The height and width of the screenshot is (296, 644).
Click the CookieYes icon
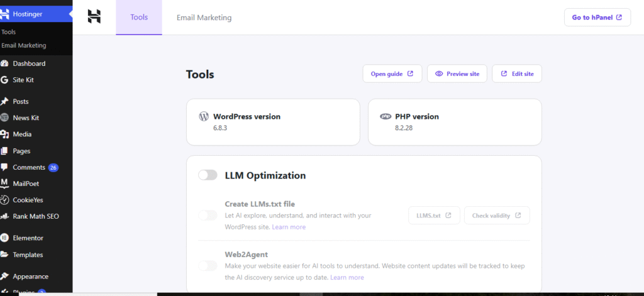pos(4,200)
